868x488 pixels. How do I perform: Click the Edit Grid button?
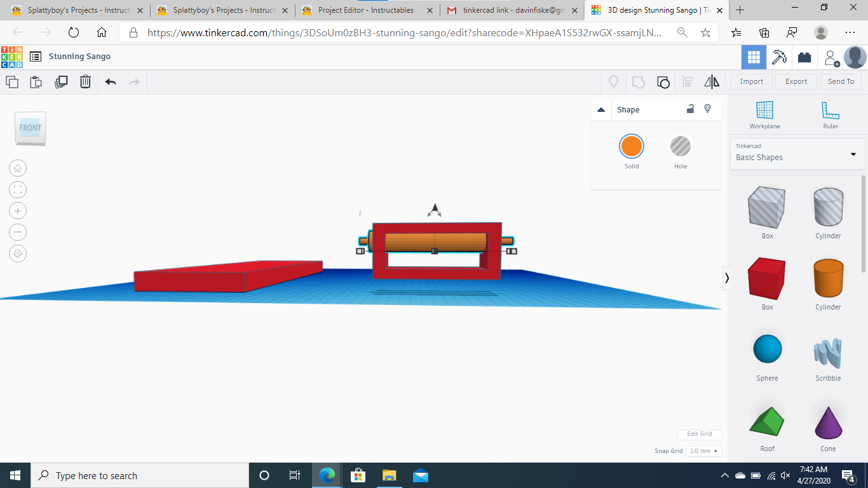[699, 434]
